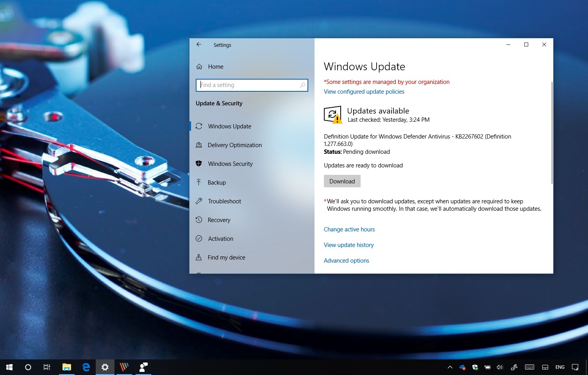Select Troubleshoot in sidebar
This screenshot has width=588, height=375.
[252, 201]
